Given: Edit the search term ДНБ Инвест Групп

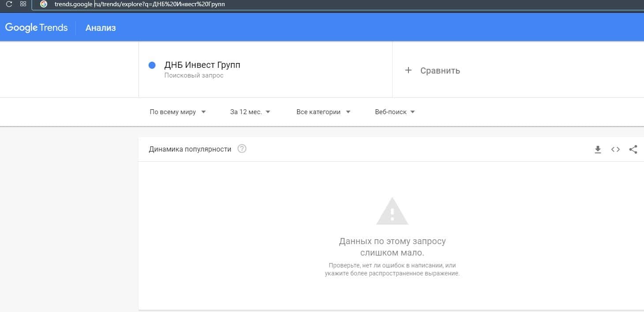Looking at the screenshot, I should 202,65.
